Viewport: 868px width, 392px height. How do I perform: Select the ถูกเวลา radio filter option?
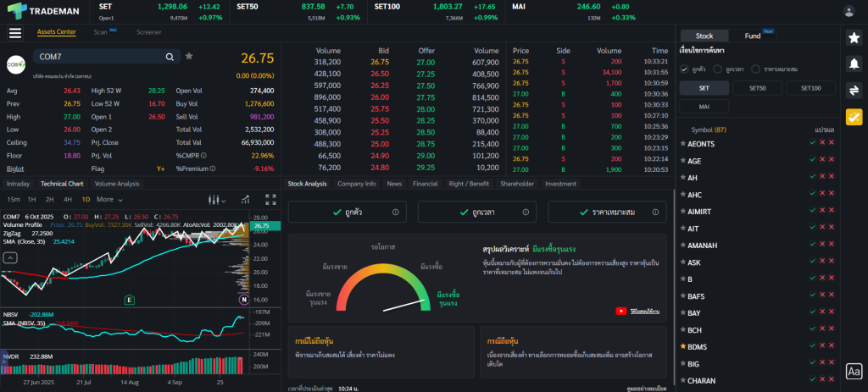(718, 69)
